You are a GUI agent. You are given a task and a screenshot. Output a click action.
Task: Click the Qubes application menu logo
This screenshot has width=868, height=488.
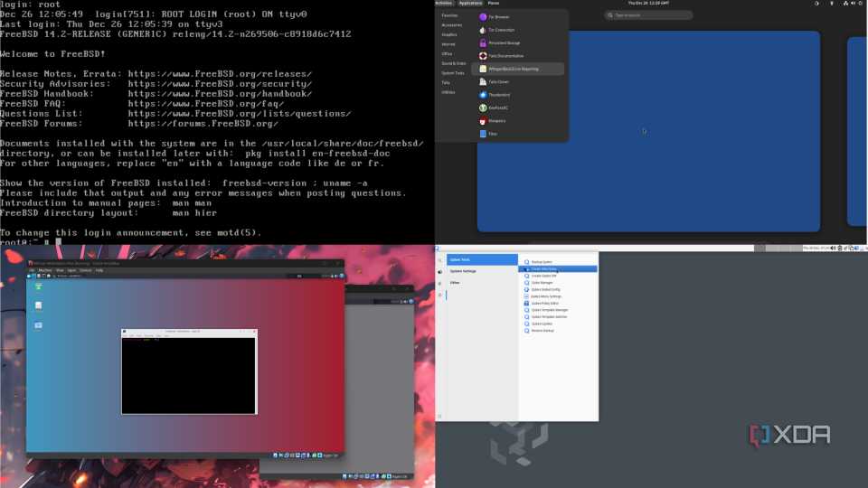point(438,249)
